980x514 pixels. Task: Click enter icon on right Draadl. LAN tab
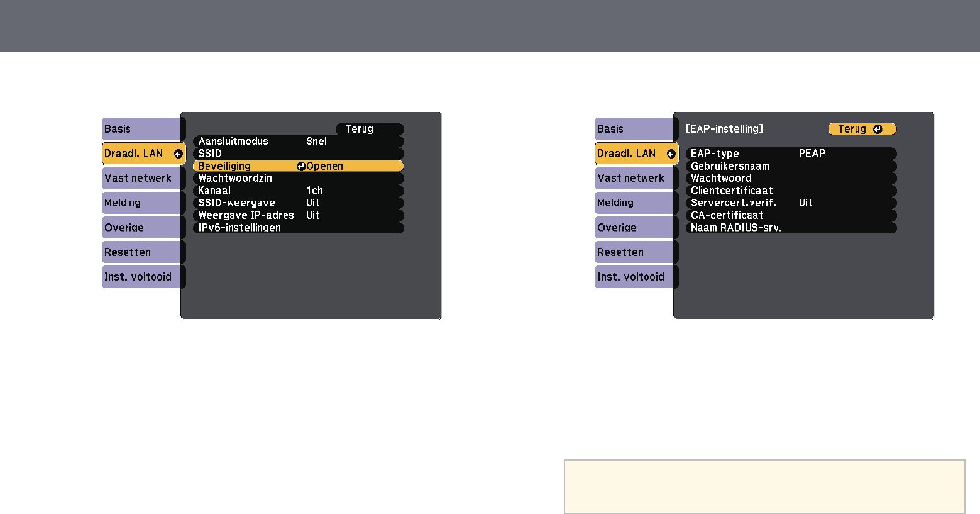(x=671, y=154)
